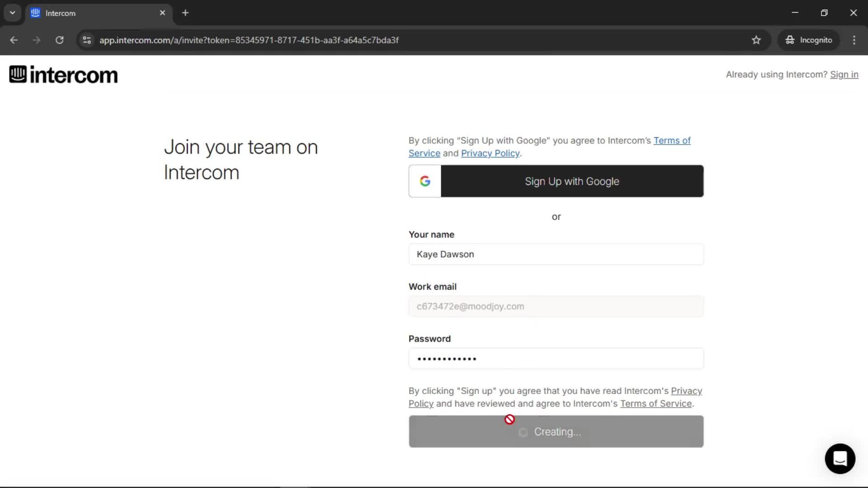
Task: Click the Intercom logo
Action: [x=63, y=75]
